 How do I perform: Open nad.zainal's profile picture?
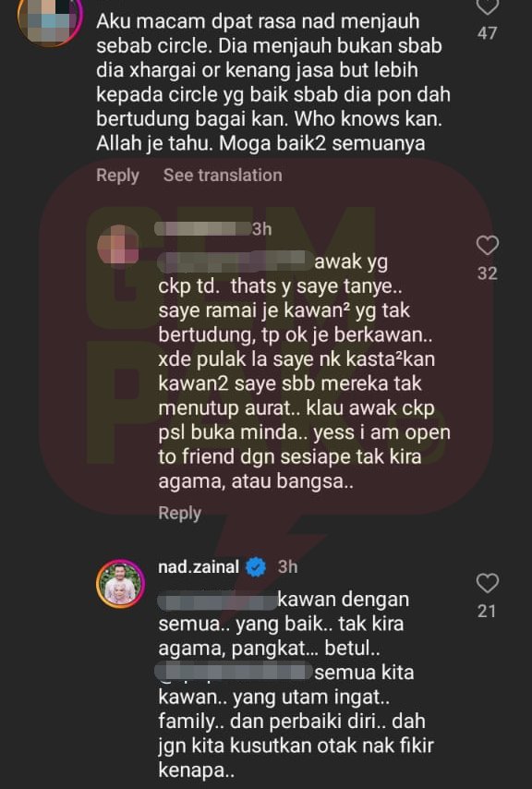point(121,584)
